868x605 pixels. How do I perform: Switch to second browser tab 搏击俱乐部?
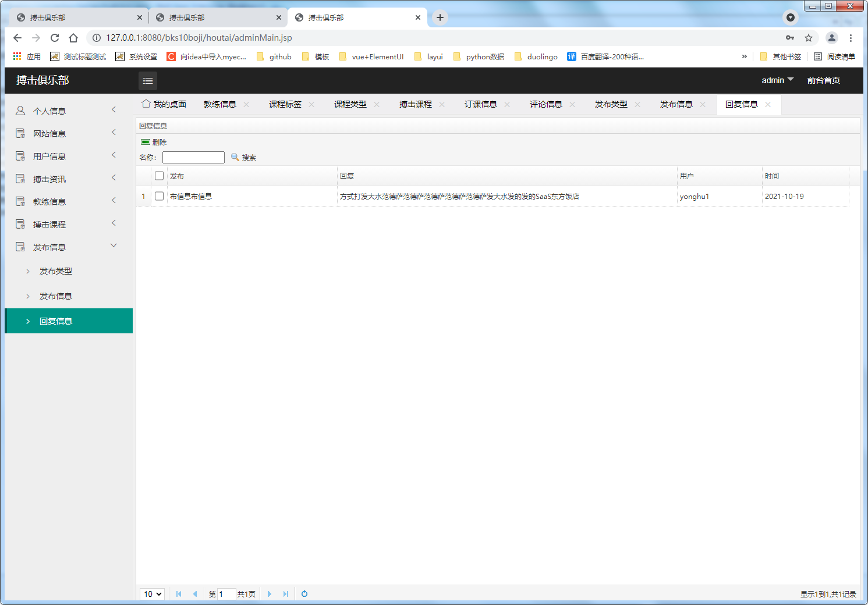coord(218,17)
